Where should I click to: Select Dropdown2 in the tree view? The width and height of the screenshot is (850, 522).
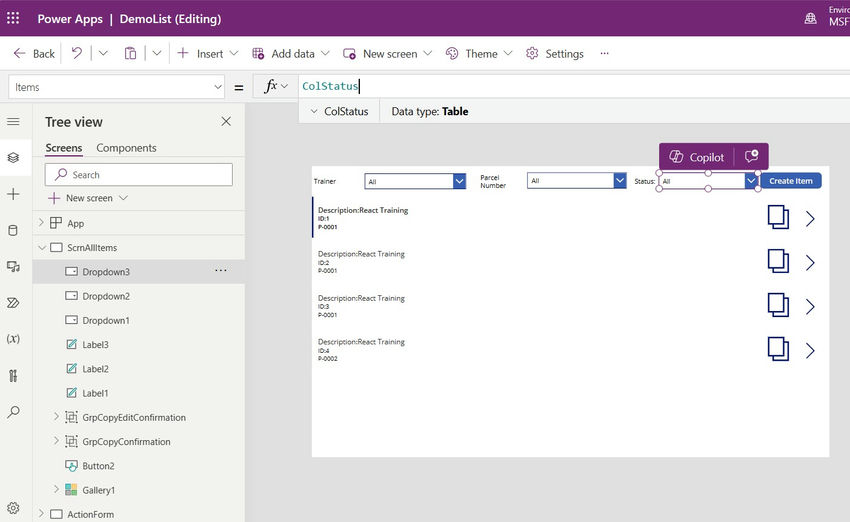tap(106, 296)
